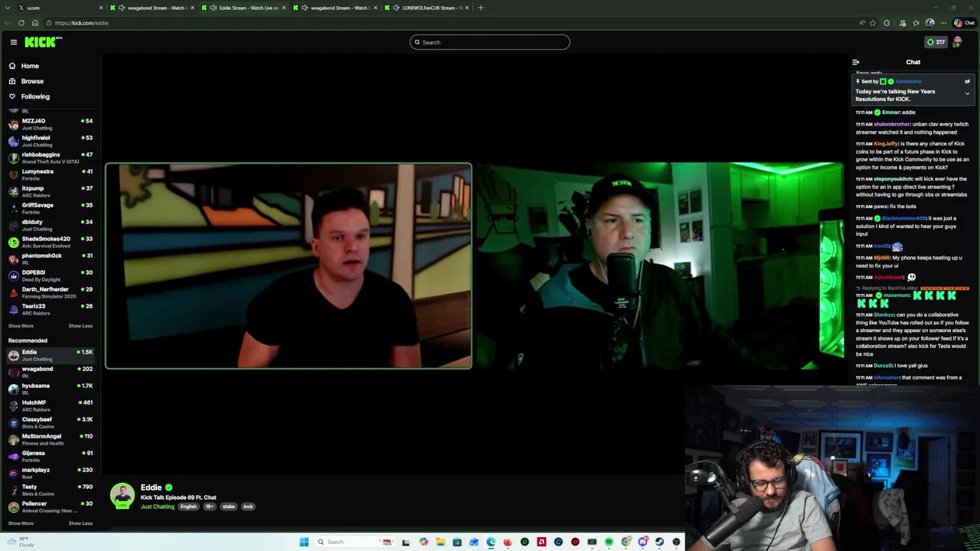Open Lumynestra channel
Image resolution: width=980 pixels, height=551 pixels.
(50, 174)
